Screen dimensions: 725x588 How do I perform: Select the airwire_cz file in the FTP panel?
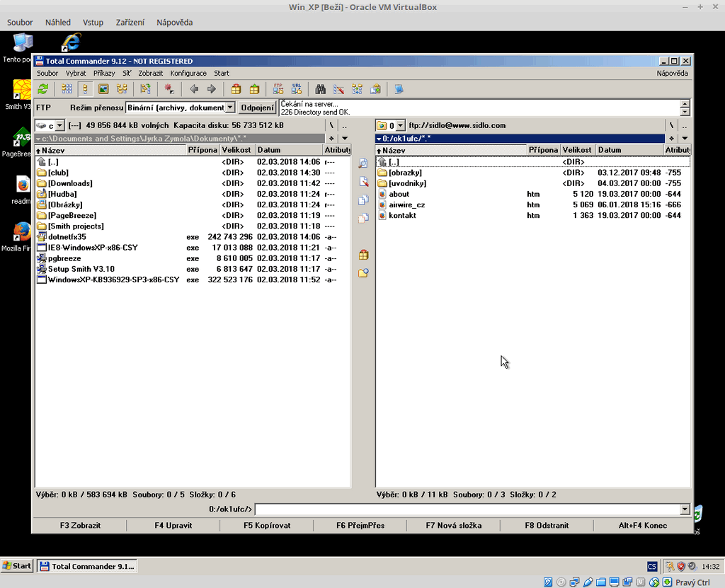click(406, 205)
